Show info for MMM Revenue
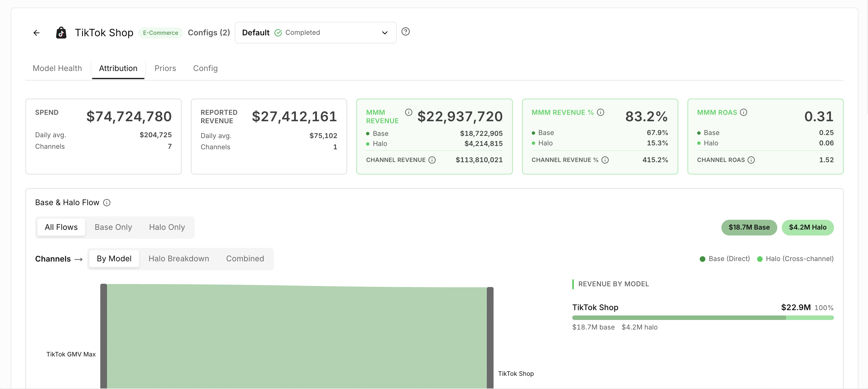The height and width of the screenshot is (389, 868). pos(408,112)
